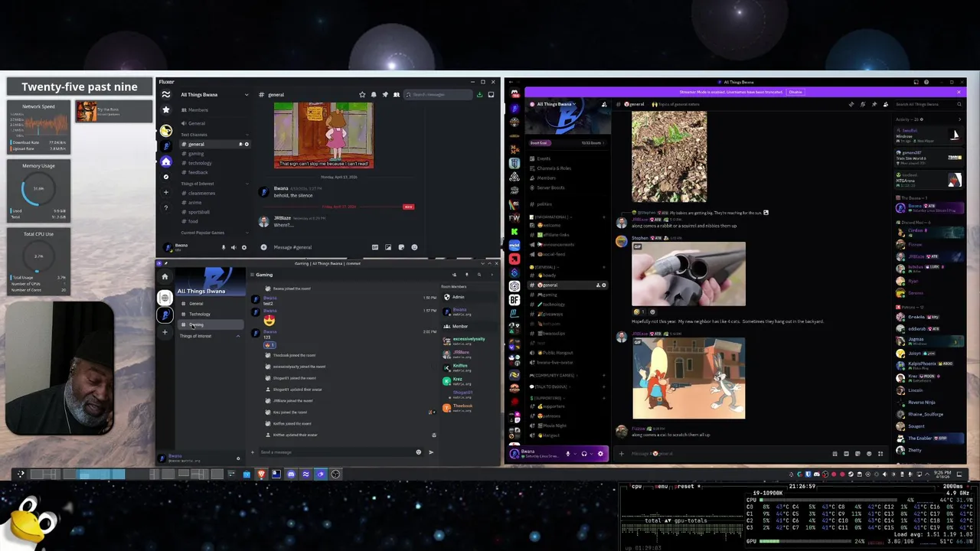Open the GIF picker in Fluxer message bar
The image size is (980, 551).
click(375, 247)
